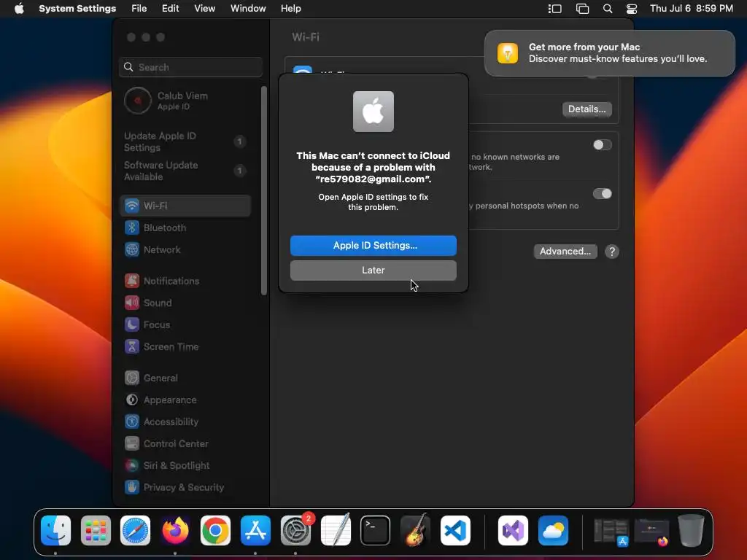Click the System Settings Dock icon
The image size is (747, 560).
click(x=295, y=530)
